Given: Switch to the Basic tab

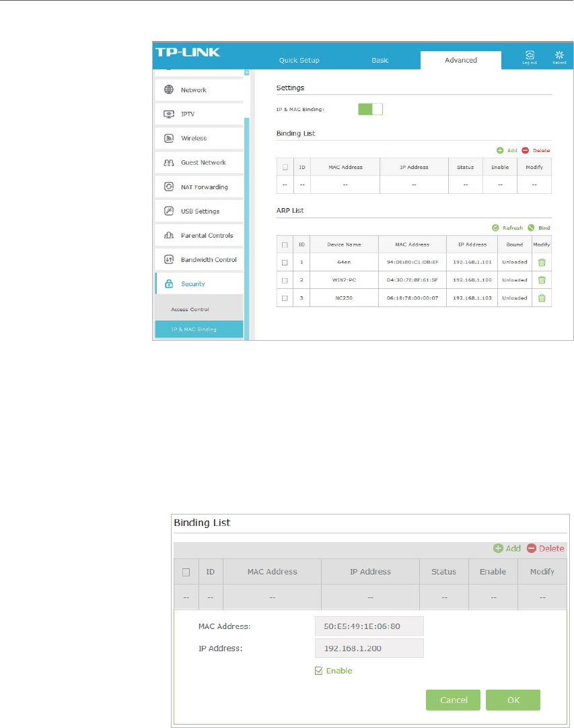Looking at the screenshot, I should tap(380, 60).
